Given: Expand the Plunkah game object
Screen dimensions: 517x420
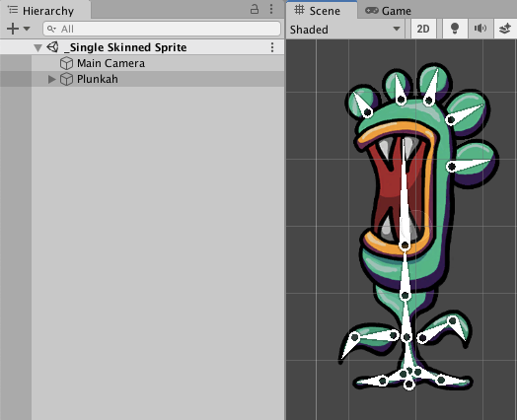Looking at the screenshot, I should (51, 79).
